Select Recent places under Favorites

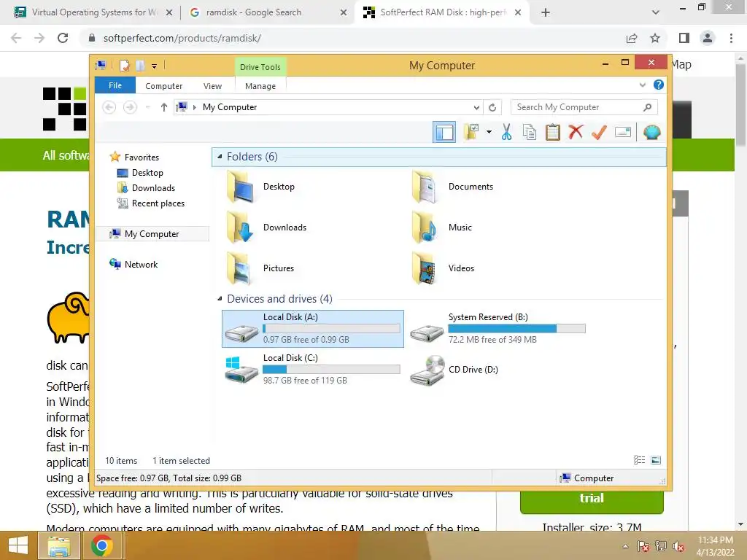coord(158,203)
